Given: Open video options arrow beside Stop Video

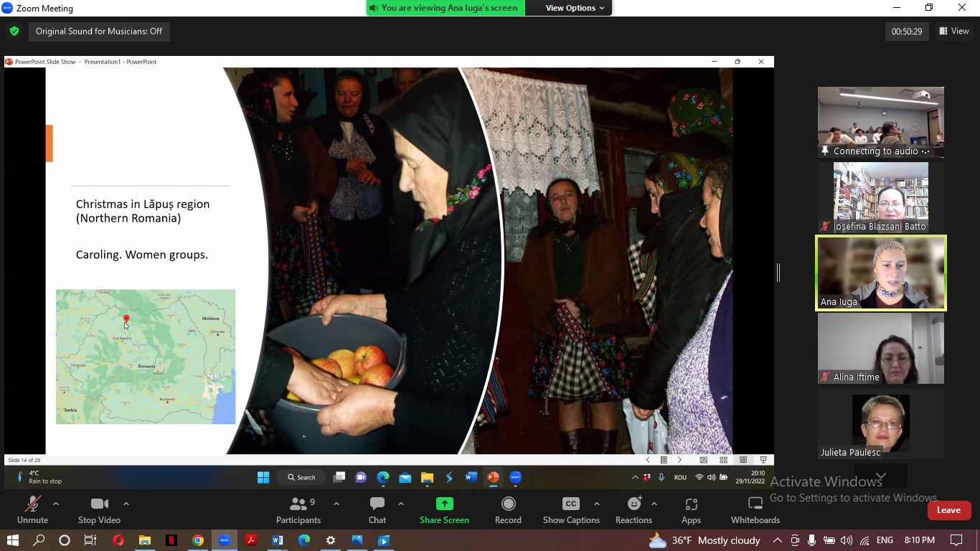Looking at the screenshot, I should [x=126, y=504].
